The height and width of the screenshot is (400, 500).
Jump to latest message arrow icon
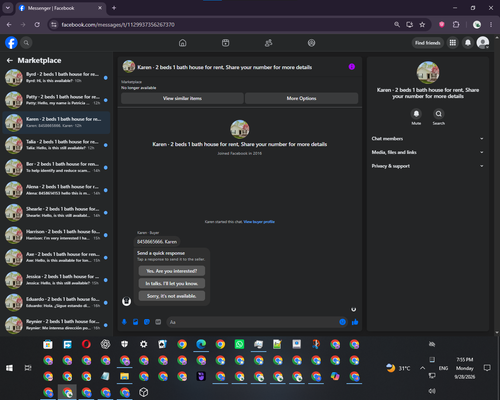click(353, 309)
